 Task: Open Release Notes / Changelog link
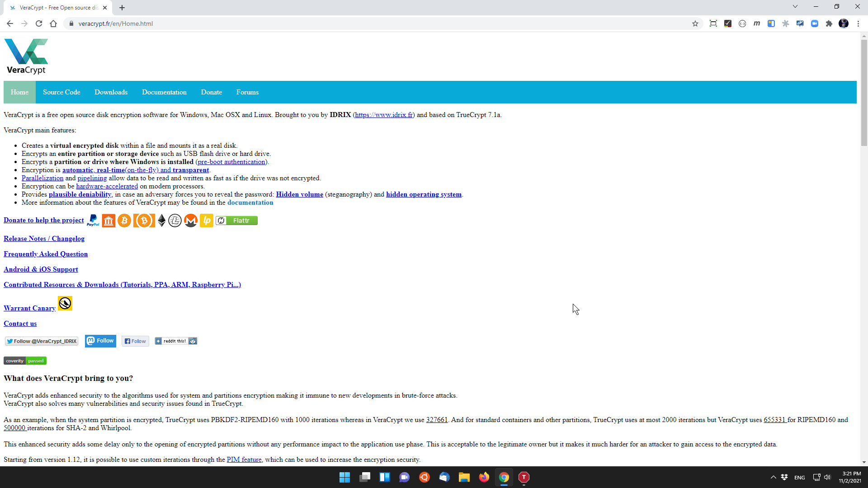44,239
